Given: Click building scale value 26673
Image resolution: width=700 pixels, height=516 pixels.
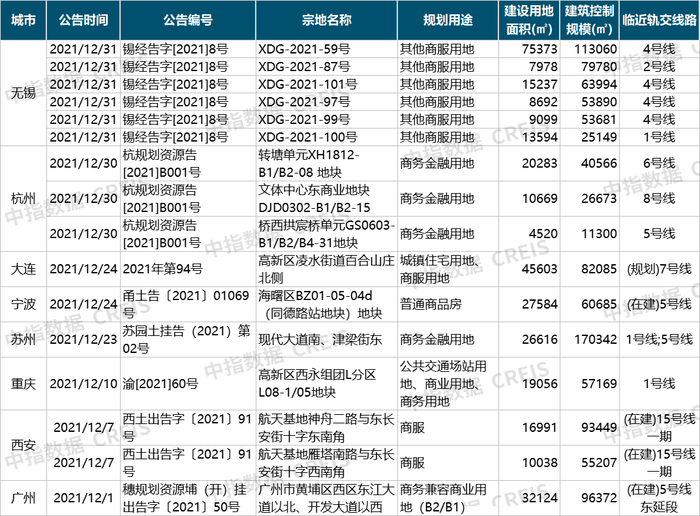Looking at the screenshot, I should (599, 199).
